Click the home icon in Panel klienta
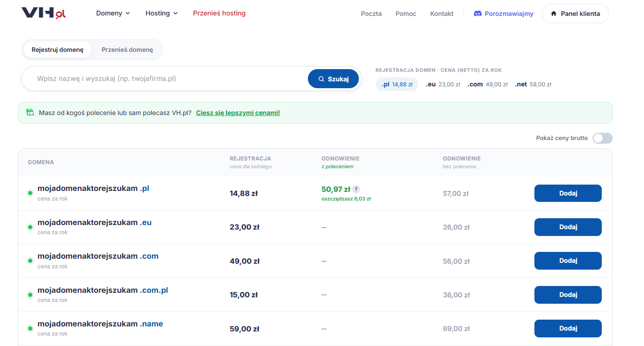 pos(553,14)
